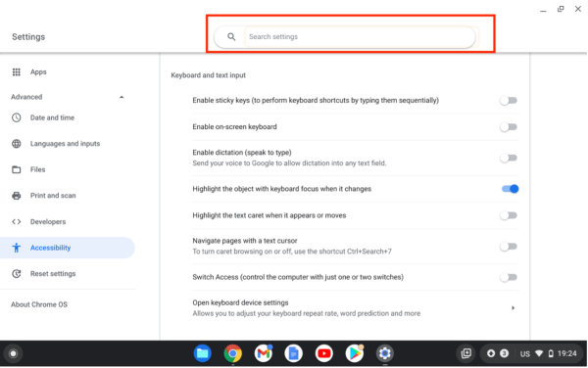Click the Accessibility person icon

[16, 248]
